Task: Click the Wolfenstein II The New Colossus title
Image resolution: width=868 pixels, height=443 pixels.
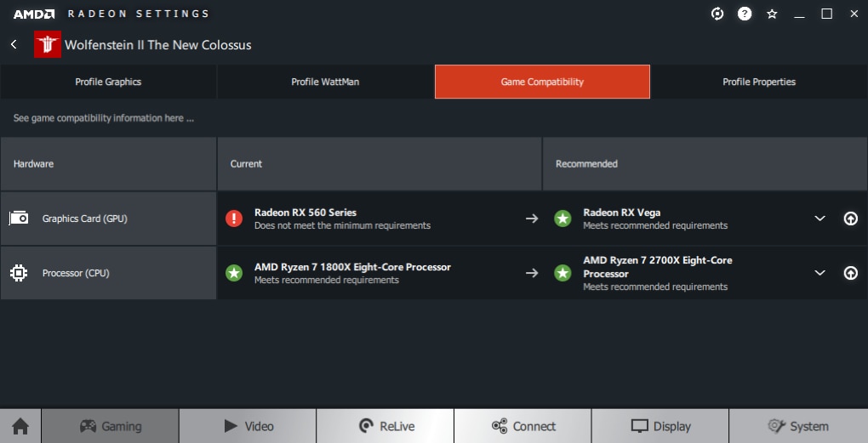Action: pos(157,45)
